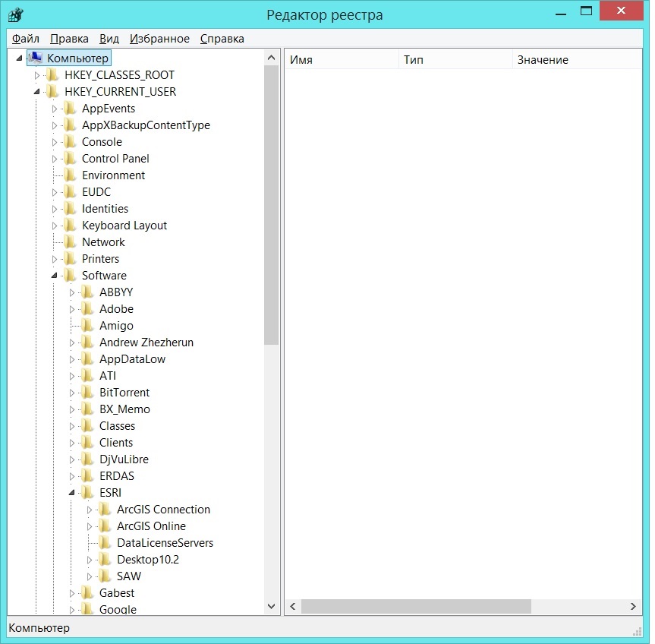The image size is (655, 644).
Task: Click the ESRI folder icon
Action: click(88, 493)
